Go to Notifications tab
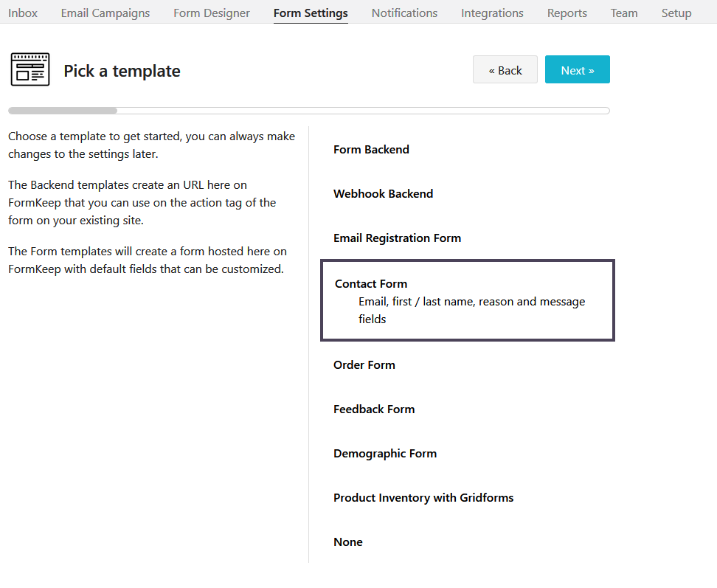Viewport: 717px width, 588px height. coord(404,13)
